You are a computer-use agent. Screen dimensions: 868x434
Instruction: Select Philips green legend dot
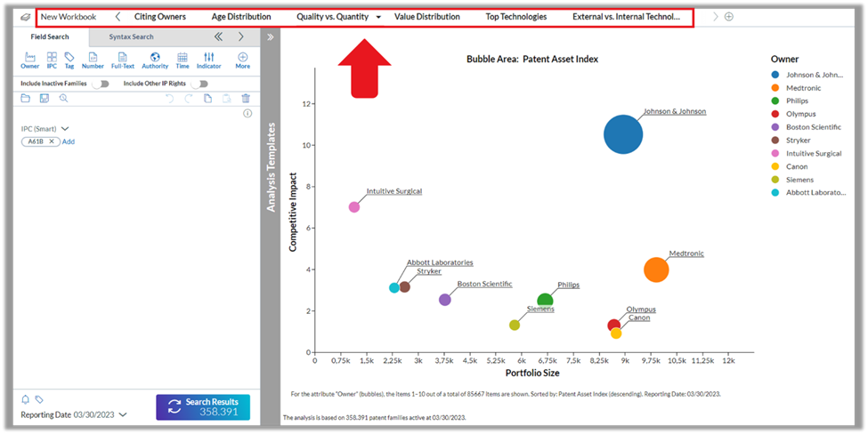tap(775, 100)
